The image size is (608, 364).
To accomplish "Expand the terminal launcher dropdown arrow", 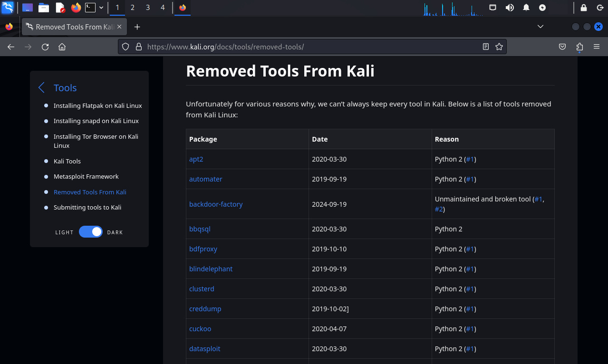I will [101, 8].
